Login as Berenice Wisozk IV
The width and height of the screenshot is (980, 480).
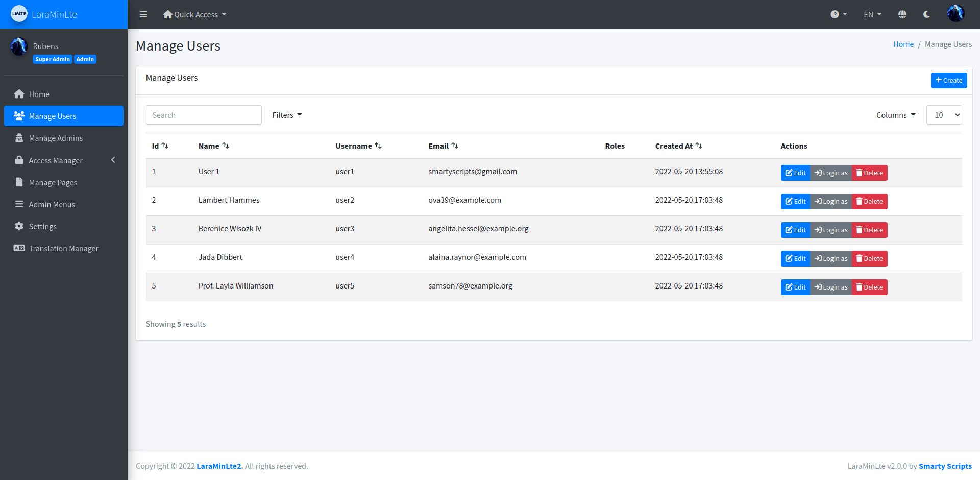830,230
